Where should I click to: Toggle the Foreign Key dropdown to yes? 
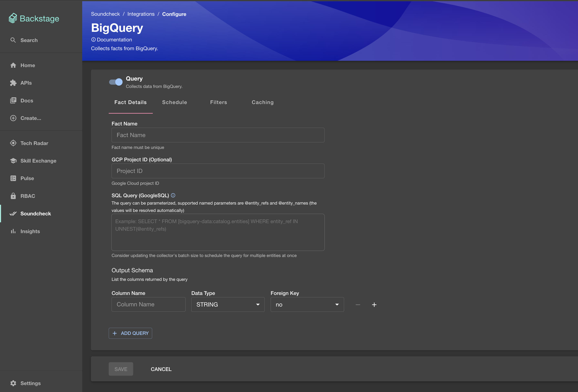click(307, 304)
